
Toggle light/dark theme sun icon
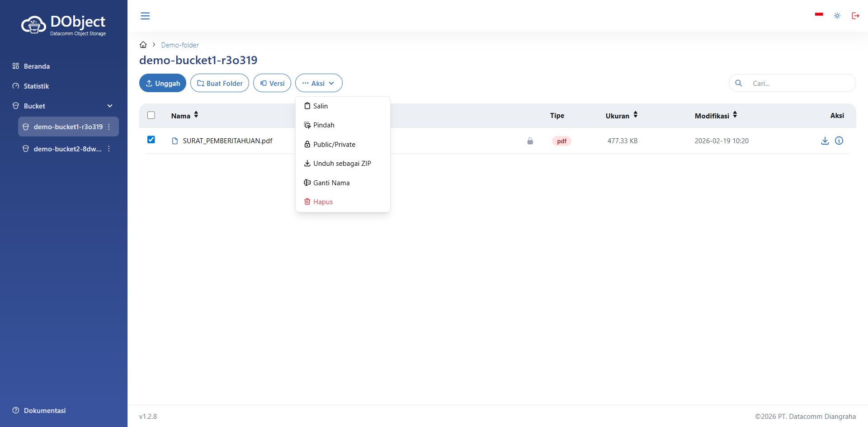coord(837,16)
